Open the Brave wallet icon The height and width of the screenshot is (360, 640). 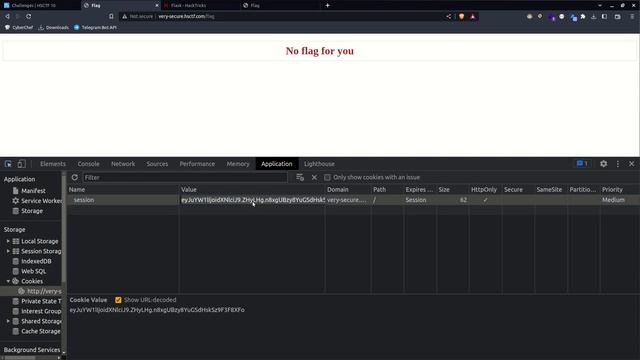618,16
